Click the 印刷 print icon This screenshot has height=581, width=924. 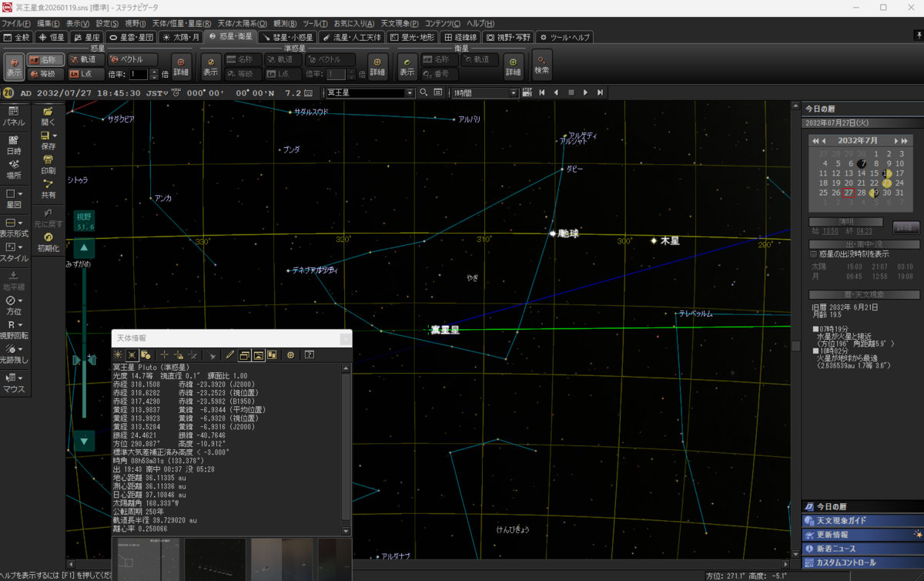(x=49, y=164)
